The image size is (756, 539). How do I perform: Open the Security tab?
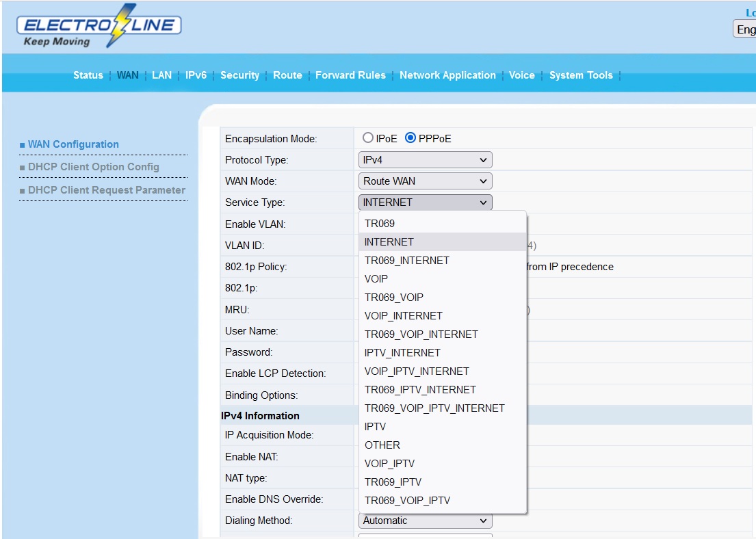click(239, 75)
